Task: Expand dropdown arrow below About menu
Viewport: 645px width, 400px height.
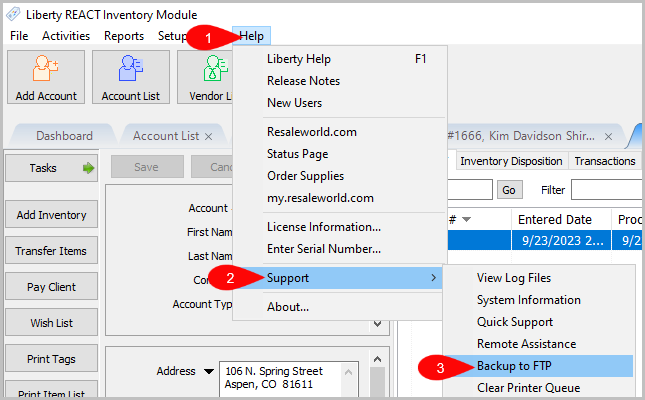Action: click(x=378, y=324)
